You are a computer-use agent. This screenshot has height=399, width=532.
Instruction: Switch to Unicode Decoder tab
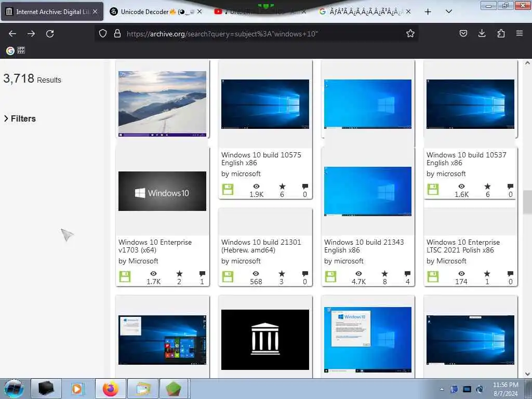pos(156,11)
